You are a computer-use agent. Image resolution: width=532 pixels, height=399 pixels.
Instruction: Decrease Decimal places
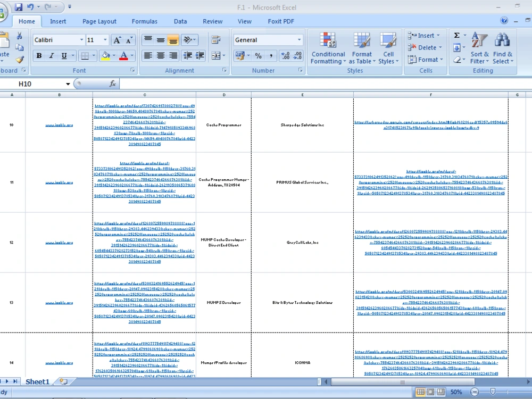(x=297, y=56)
